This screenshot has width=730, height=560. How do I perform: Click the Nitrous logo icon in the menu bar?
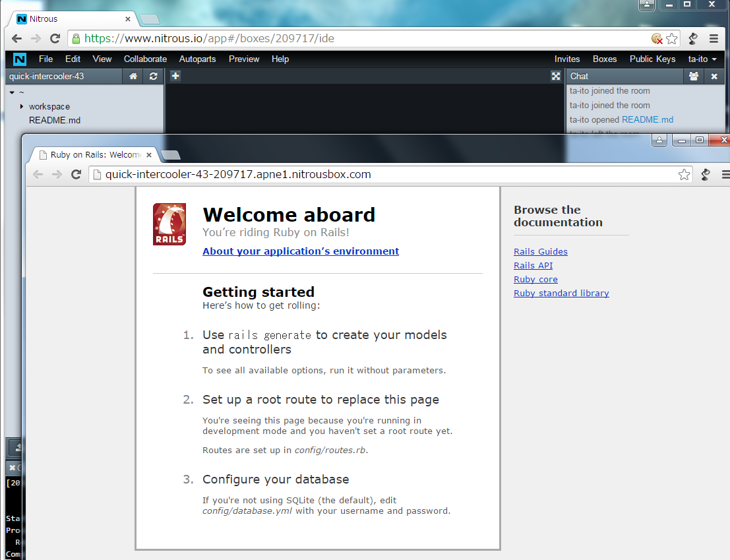(20, 59)
